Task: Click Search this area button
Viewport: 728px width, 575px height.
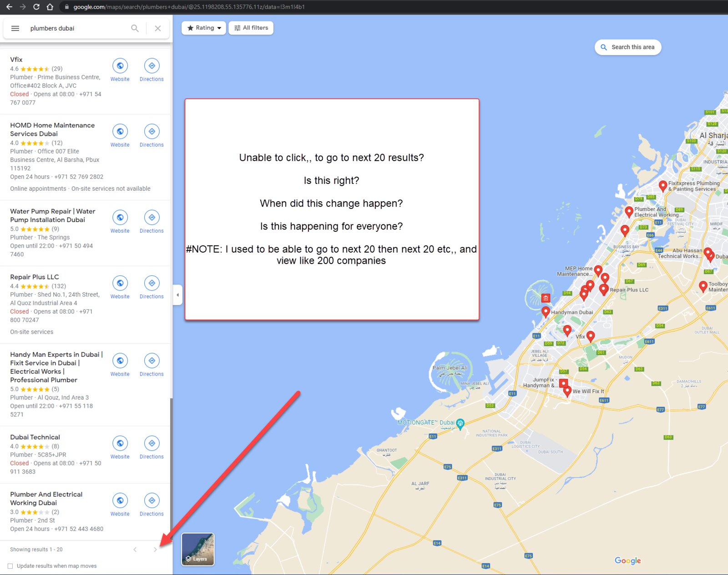Action: pyautogui.click(x=628, y=47)
